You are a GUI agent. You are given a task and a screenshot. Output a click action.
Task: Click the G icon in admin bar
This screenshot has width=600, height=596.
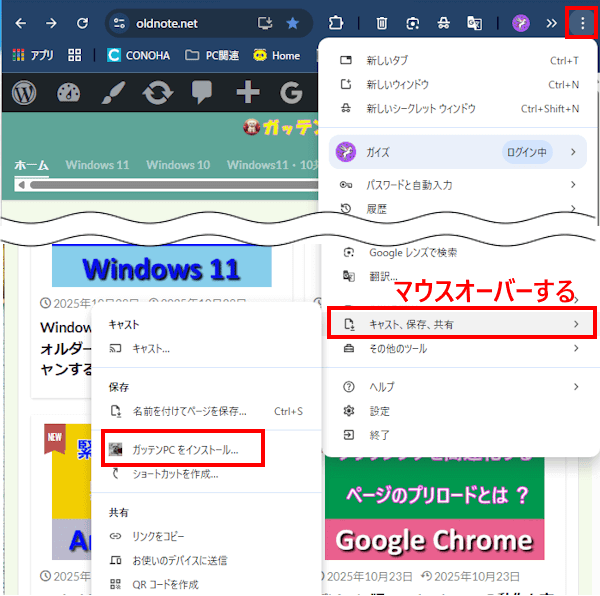291,92
